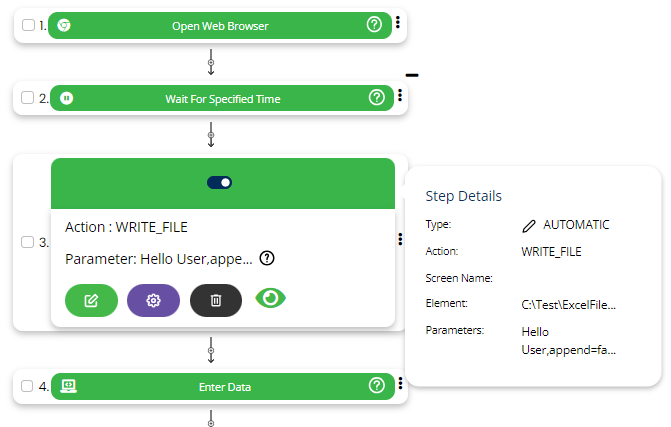Toggle the green eye view icon
The image size is (671, 427).
[271, 298]
